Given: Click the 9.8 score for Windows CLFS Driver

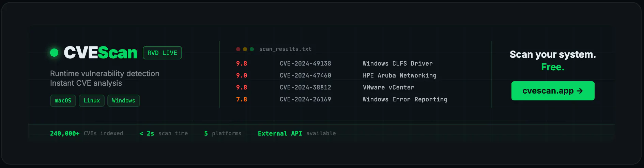Looking at the screenshot, I should [x=242, y=64].
